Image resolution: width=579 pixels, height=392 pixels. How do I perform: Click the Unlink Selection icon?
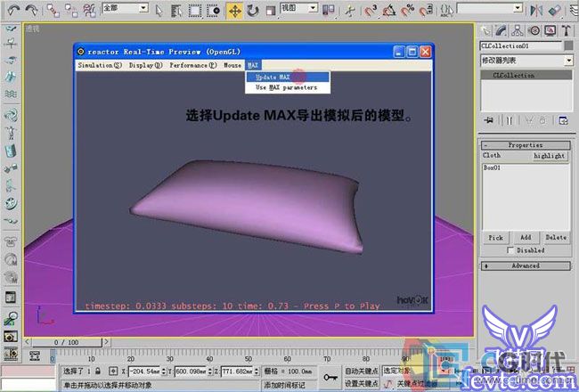pyautogui.click(x=71, y=11)
